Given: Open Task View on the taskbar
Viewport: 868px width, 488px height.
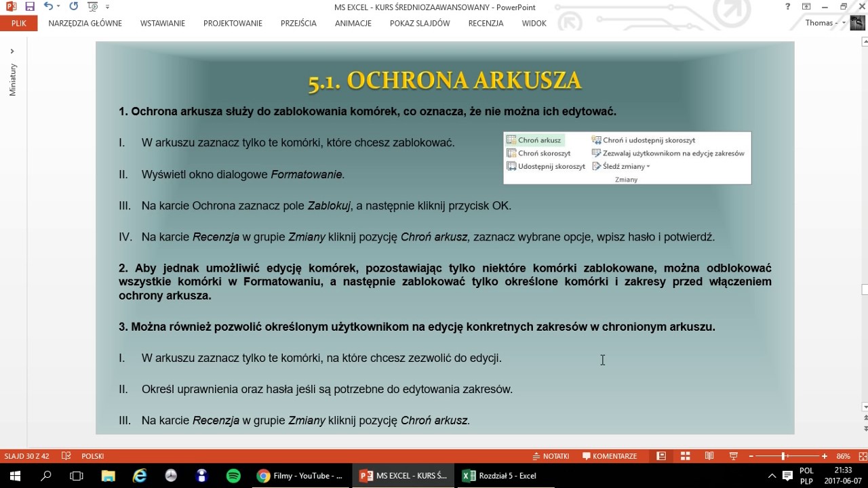Looking at the screenshot, I should coord(77,476).
